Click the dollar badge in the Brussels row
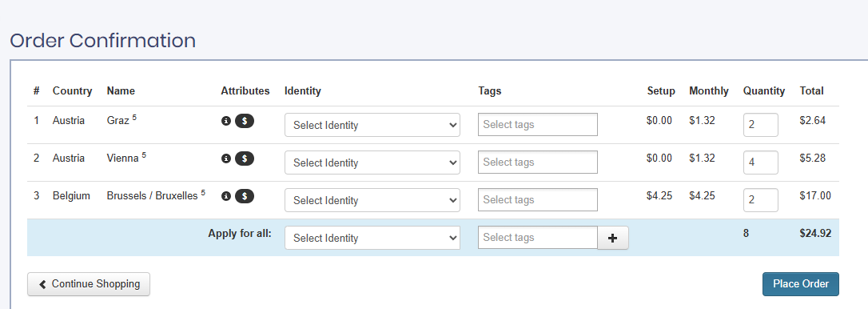The width and height of the screenshot is (868, 309). 245,196
